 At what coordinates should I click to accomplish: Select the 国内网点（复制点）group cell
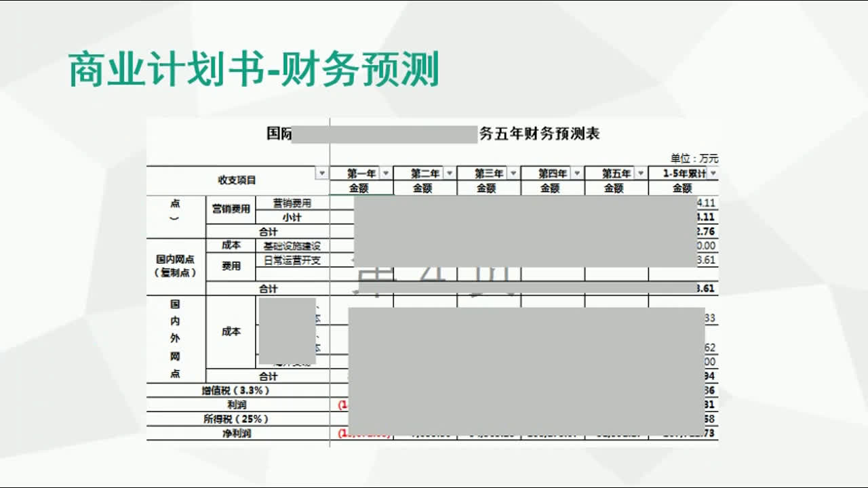point(176,266)
